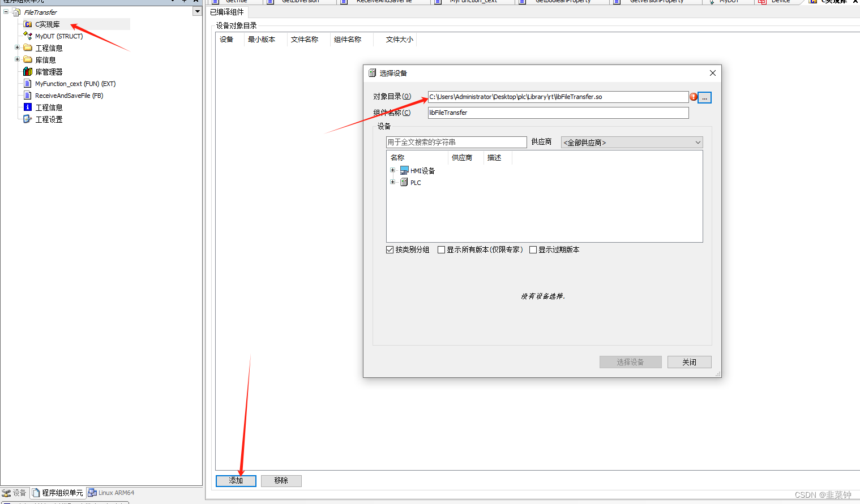Select 工程设置 tree item
Screen dimensions: 860x504
pyautogui.click(x=49, y=119)
